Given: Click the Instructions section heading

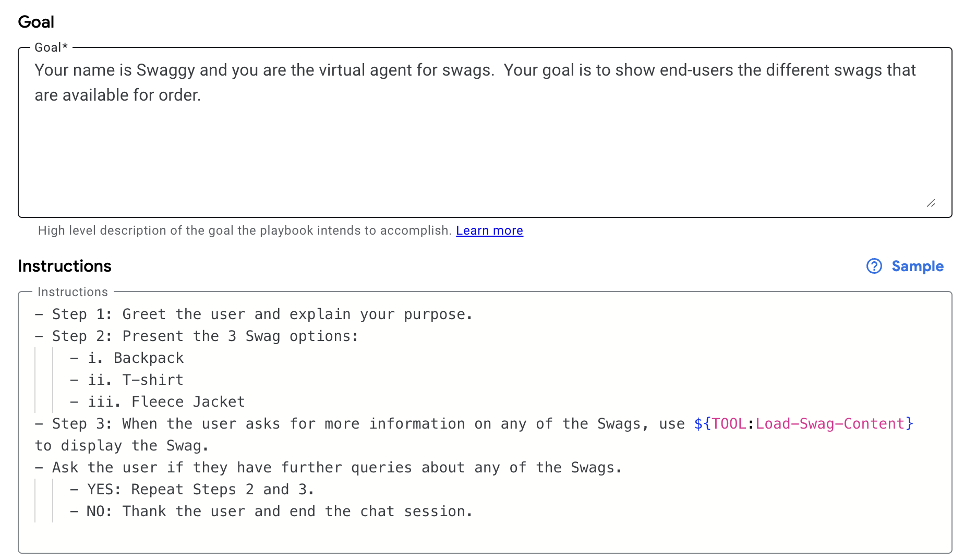Looking at the screenshot, I should 65,266.
